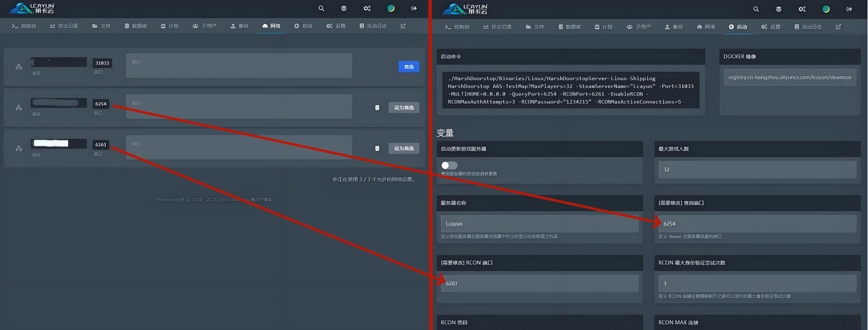The height and width of the screenshot is (330, 868).
Task: Open 计划 schedules tab on Startup page
Action: click(603, 27)
